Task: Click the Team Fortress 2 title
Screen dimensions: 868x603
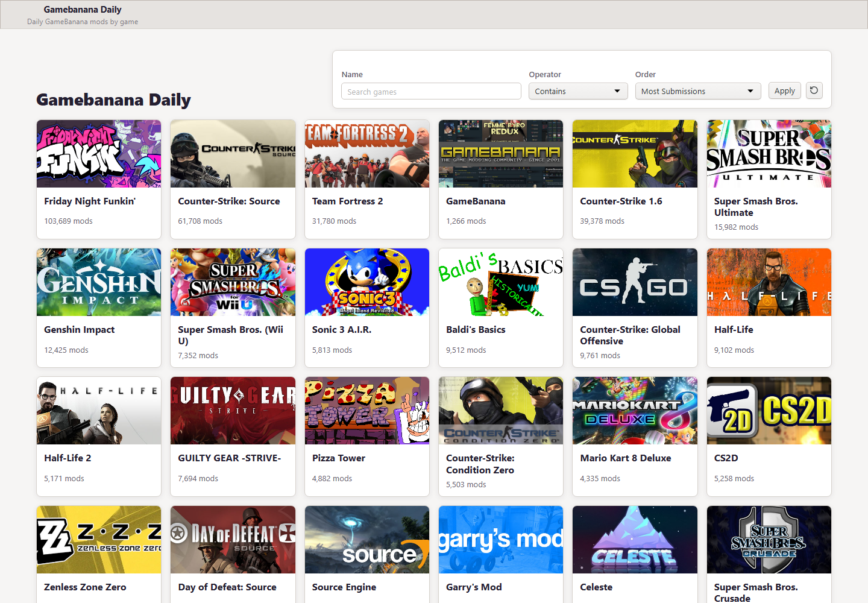Action: [347, 201]
